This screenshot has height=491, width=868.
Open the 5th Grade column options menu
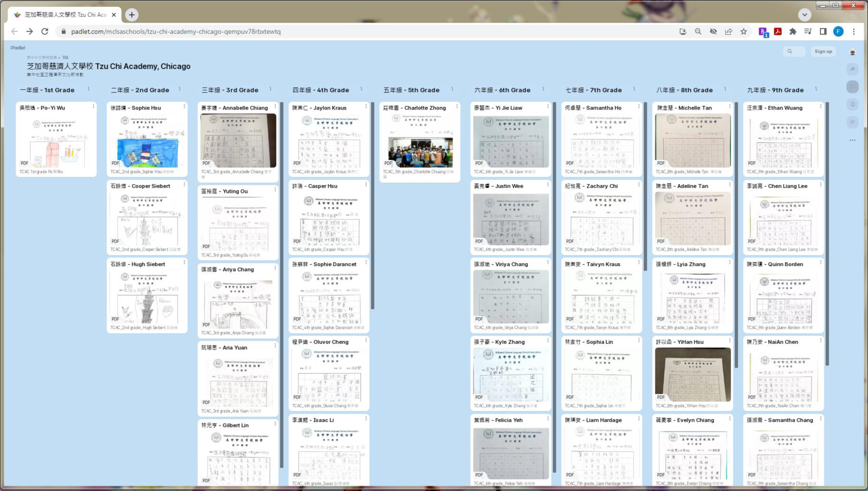tap(452, 89)
